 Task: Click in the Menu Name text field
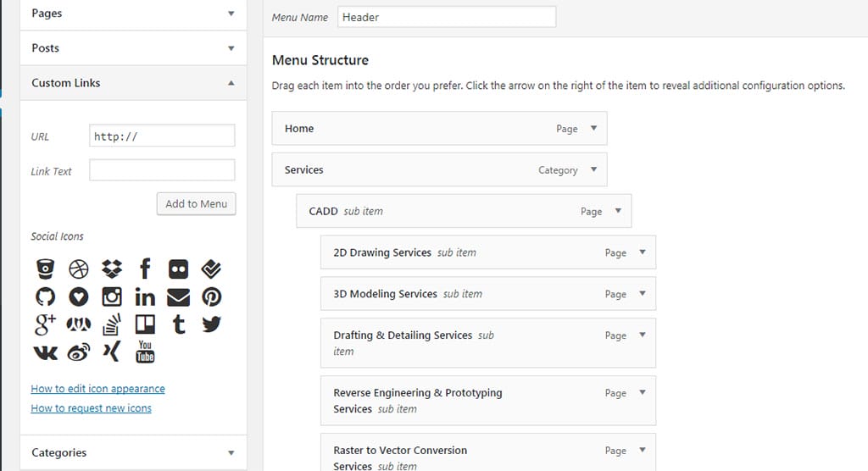446,17
